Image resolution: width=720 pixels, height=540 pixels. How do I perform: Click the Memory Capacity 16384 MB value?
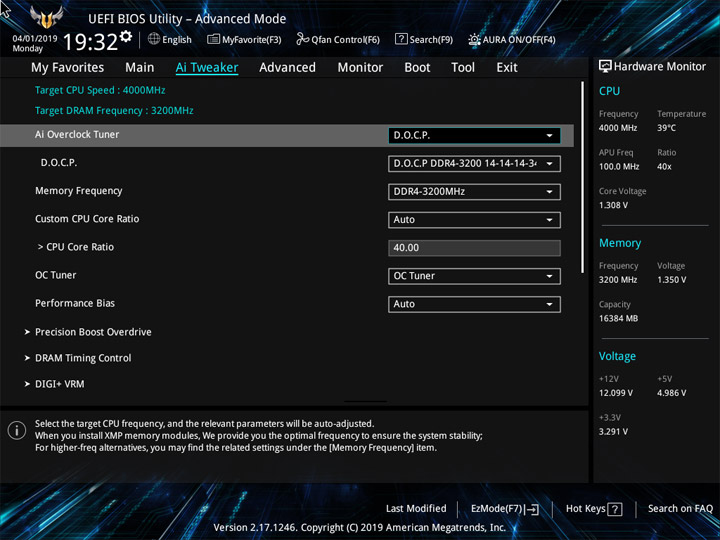coord(618,318)
